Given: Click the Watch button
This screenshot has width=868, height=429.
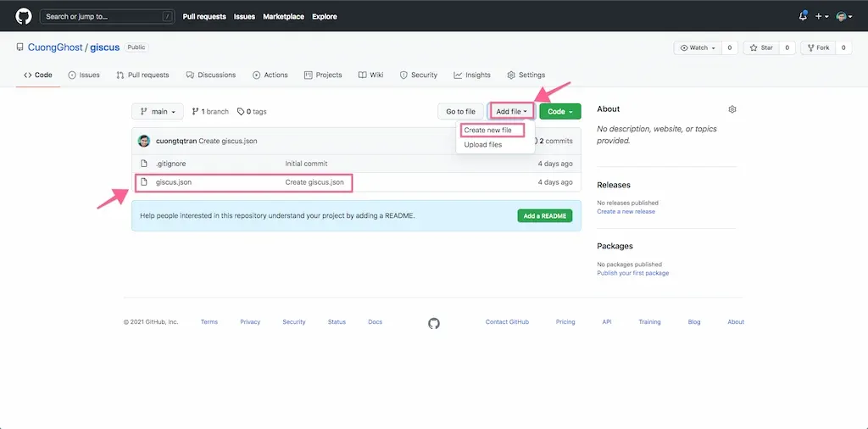Looking at the screenshot, I should (x=698, y=48).
